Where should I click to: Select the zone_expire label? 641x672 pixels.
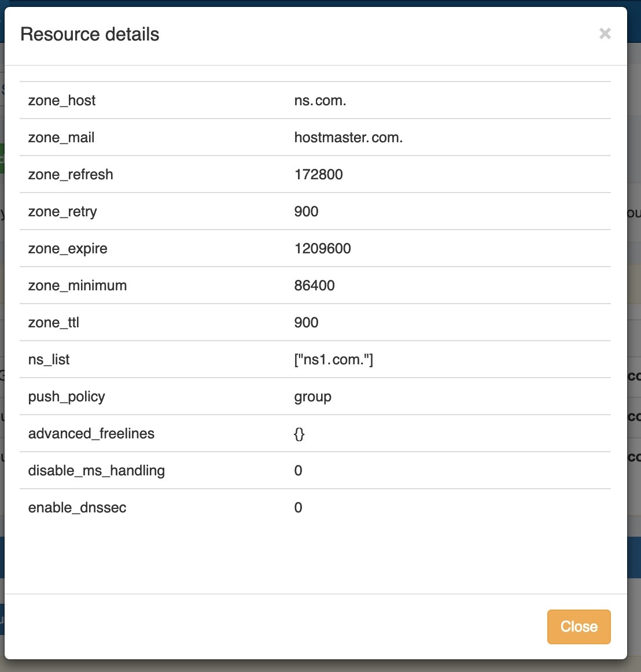[68, 249]
